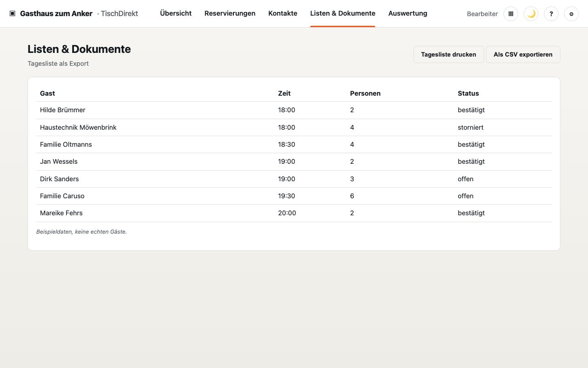Click the 18:30 time for Familie Oltmanns
The width and height of the screenshot is (588, 368).
click(287, 144)
